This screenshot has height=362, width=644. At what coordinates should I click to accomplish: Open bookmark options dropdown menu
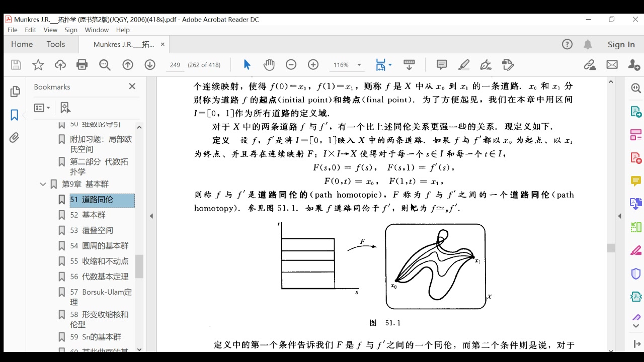coord(42,108)
